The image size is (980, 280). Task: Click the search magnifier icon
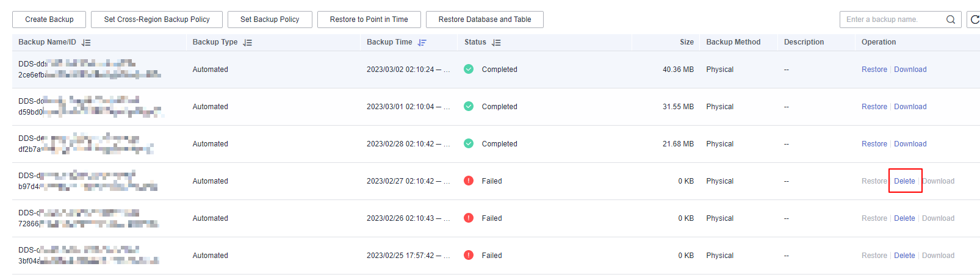click(950, 20)
